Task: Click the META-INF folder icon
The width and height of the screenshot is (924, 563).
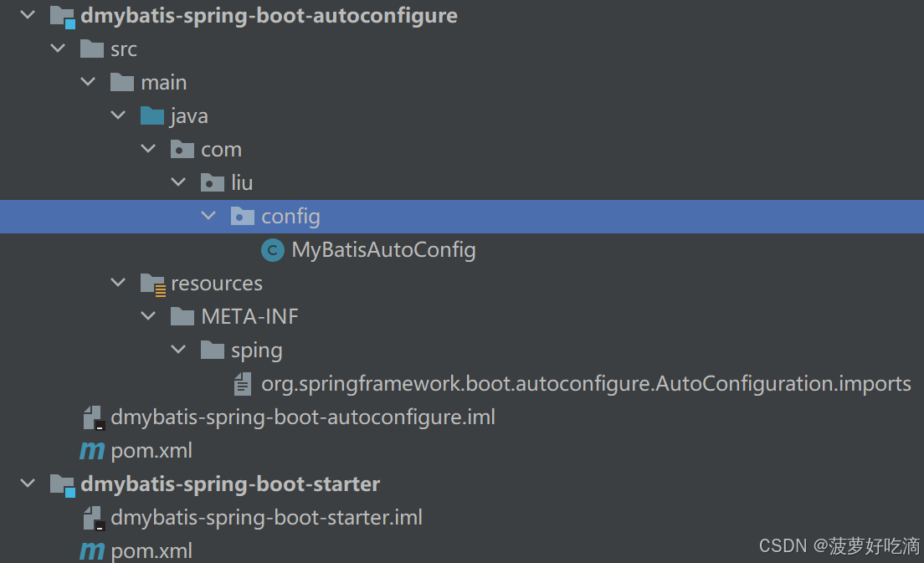Action: click(182, 316)
